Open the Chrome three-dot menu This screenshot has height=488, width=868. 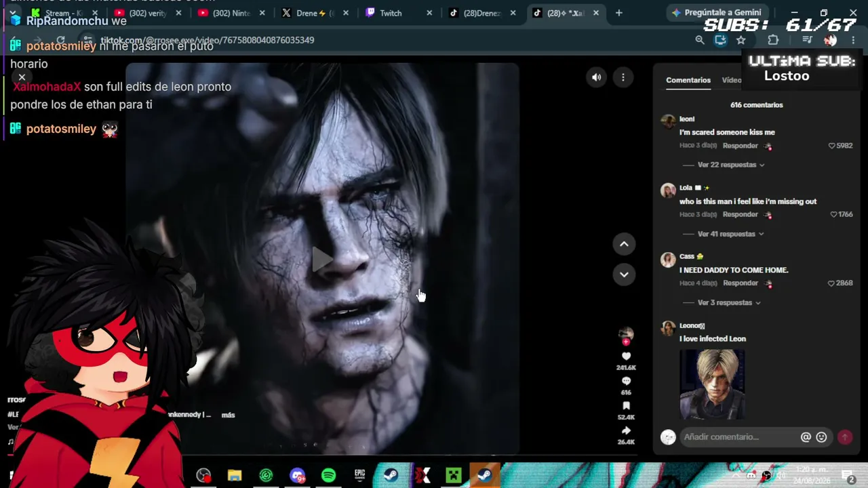coord(853,40)
